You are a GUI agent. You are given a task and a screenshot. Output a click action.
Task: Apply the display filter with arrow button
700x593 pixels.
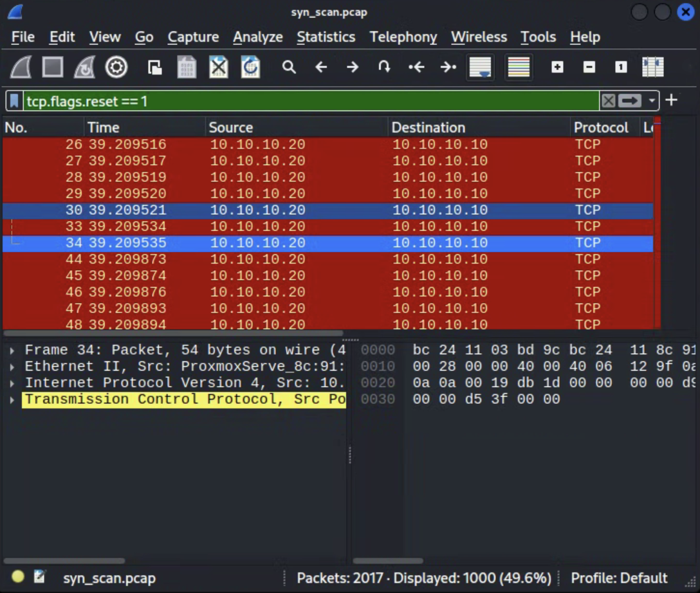pos(630,101)
